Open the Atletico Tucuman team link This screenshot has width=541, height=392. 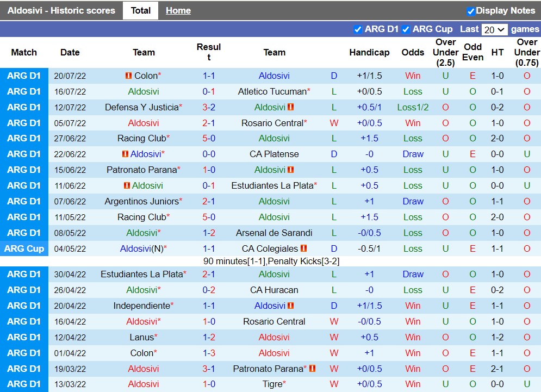[x=272, y=92]
